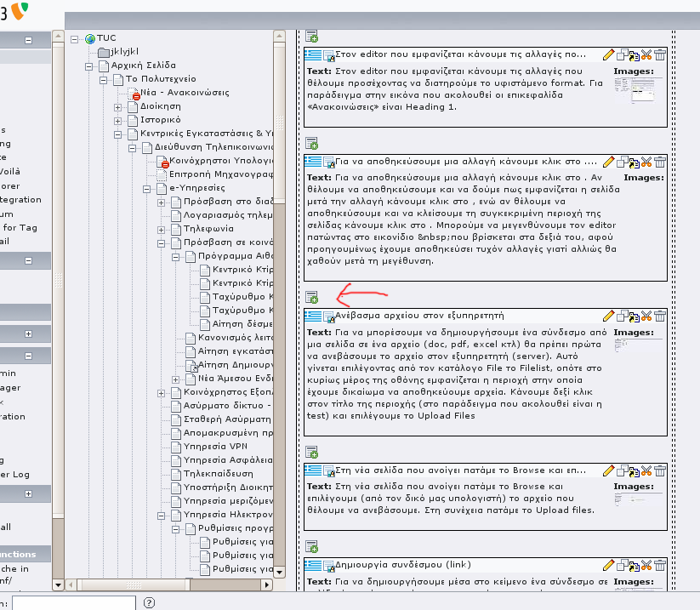Collapse the 'e-Υπηρεσίες' tree node
The image size is (700, 610).
(147, 188)
